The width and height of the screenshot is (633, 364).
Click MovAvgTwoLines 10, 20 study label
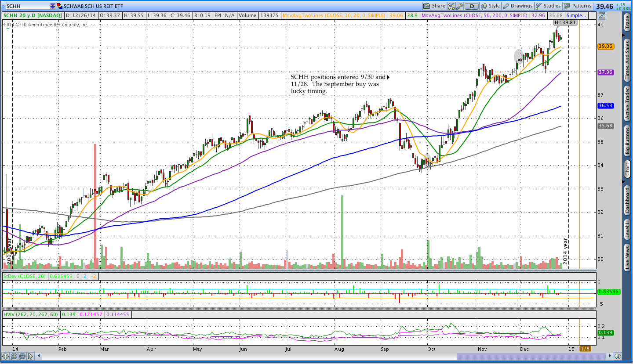click(334, 15)
